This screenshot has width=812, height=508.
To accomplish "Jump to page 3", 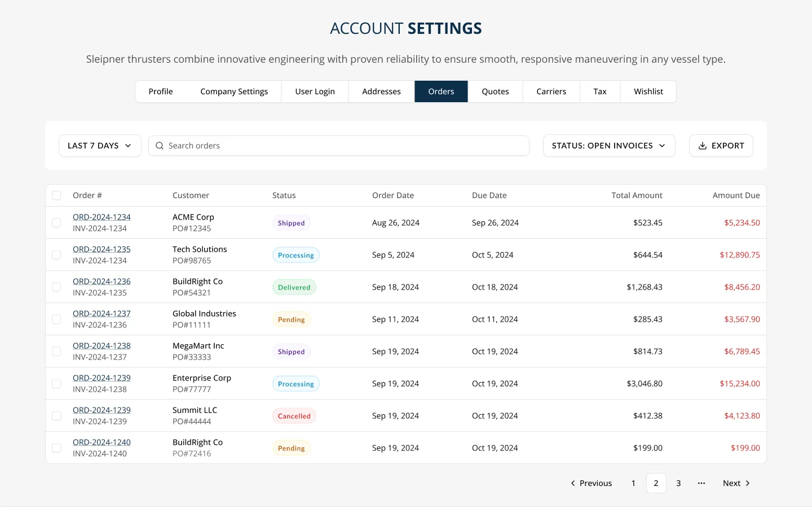I will tap(678, 483).
